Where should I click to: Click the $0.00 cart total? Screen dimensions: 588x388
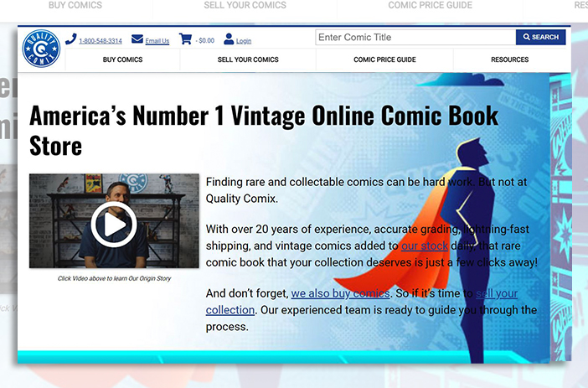click(205, 40)
